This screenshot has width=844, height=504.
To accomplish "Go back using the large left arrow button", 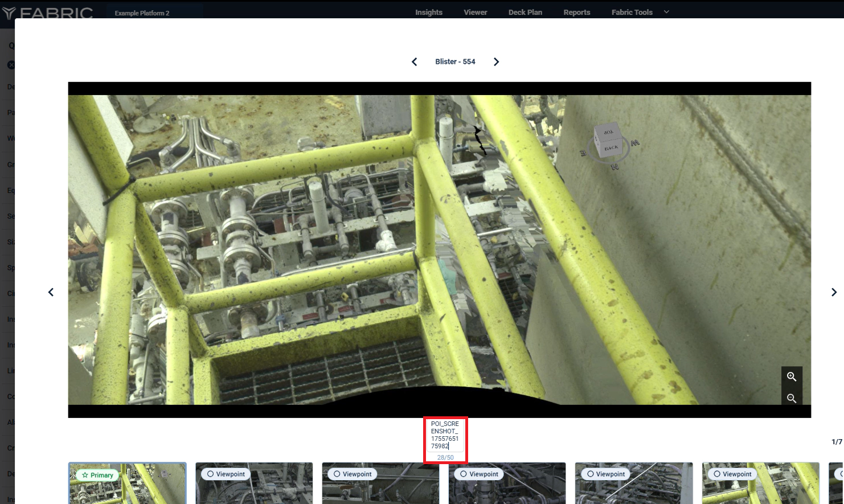I will (x=51, y=292).
